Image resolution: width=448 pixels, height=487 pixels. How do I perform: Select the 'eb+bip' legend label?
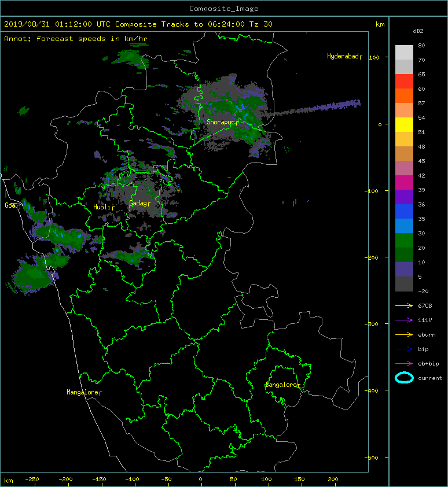[428, 364]
